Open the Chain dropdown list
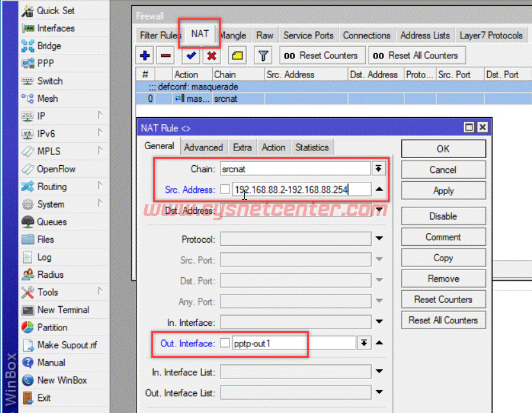This screenshot has width=532, height=413. [x=379, y=168]
